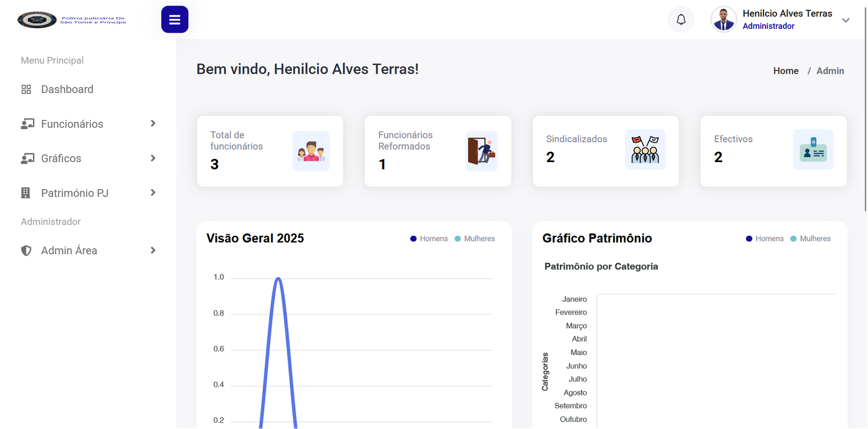The height and width of the screenshot is (429, 868).
Task: Toggle the hamburger menu button
Action: (175, 20)
